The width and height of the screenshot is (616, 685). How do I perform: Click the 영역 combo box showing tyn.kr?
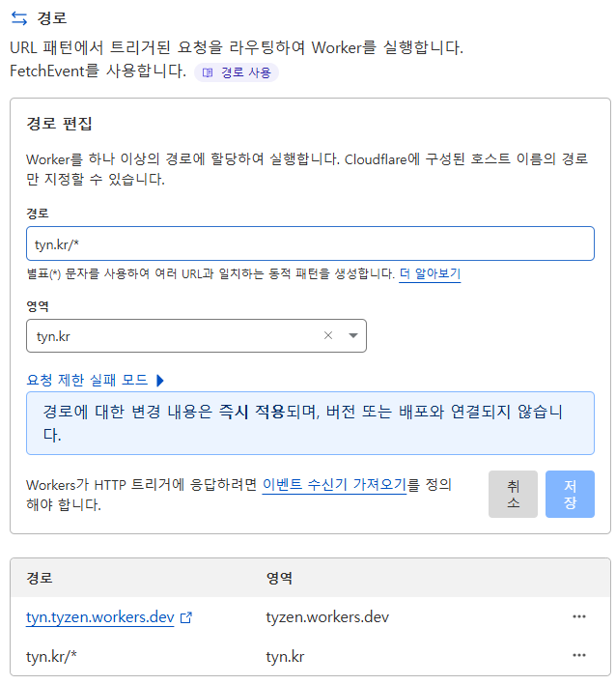point(196,335)
